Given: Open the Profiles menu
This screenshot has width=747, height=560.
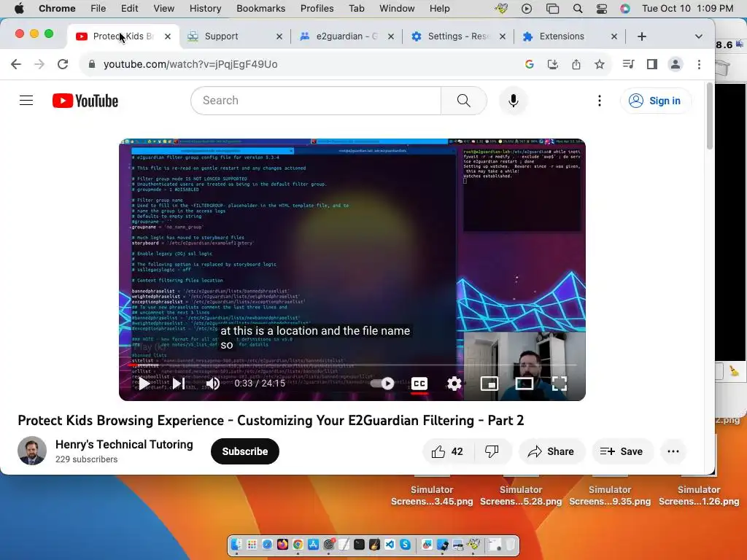Looking at the screenshot, I should tap(317, 9).
